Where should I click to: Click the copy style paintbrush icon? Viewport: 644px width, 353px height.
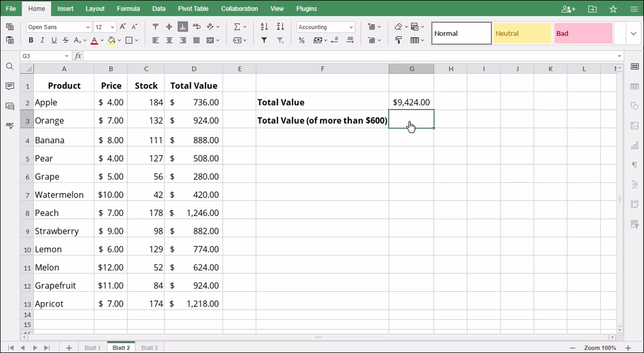pyautogui.click(x=399, y=41)
